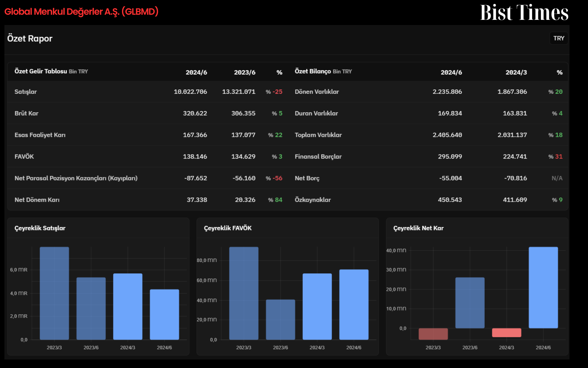This screenshot has height=368, width=588.
Task: Click the 2024/6 bar in Çeyreklik FAVÖK
Action: coord(354,305)
